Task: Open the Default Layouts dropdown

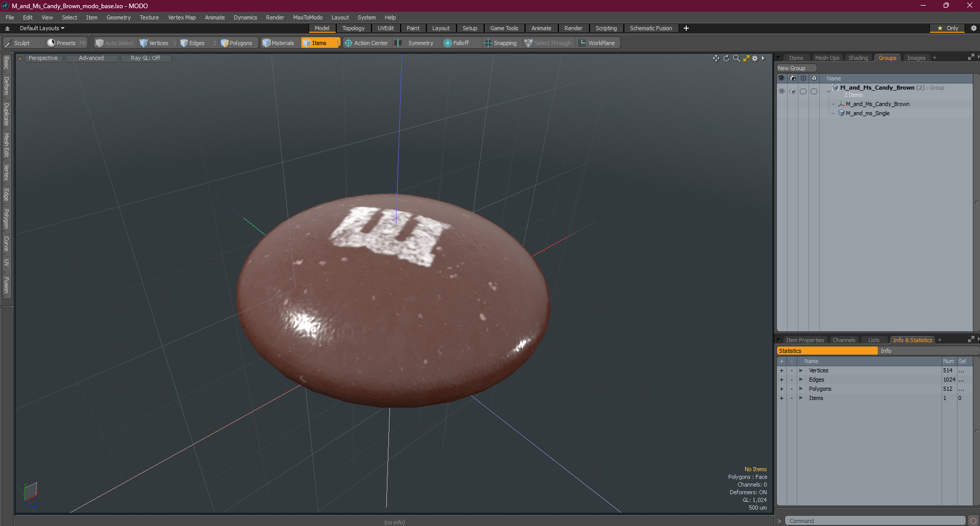Action: point(42,28)
